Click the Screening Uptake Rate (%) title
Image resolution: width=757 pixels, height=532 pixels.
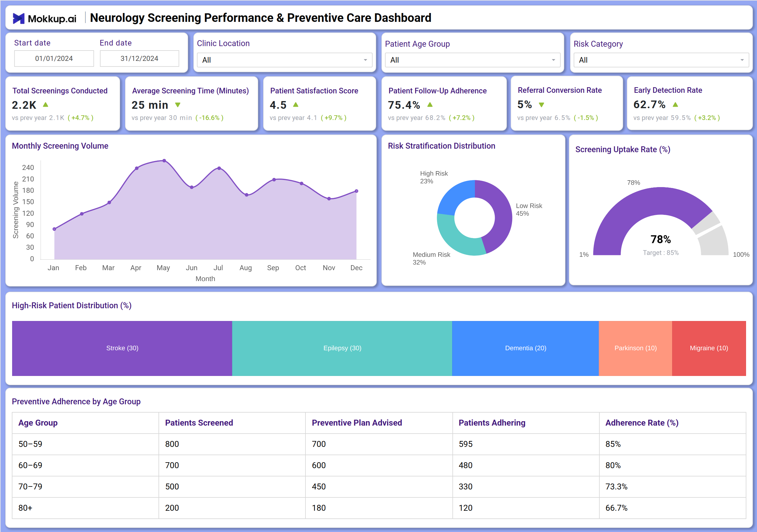tap(623, 150)
